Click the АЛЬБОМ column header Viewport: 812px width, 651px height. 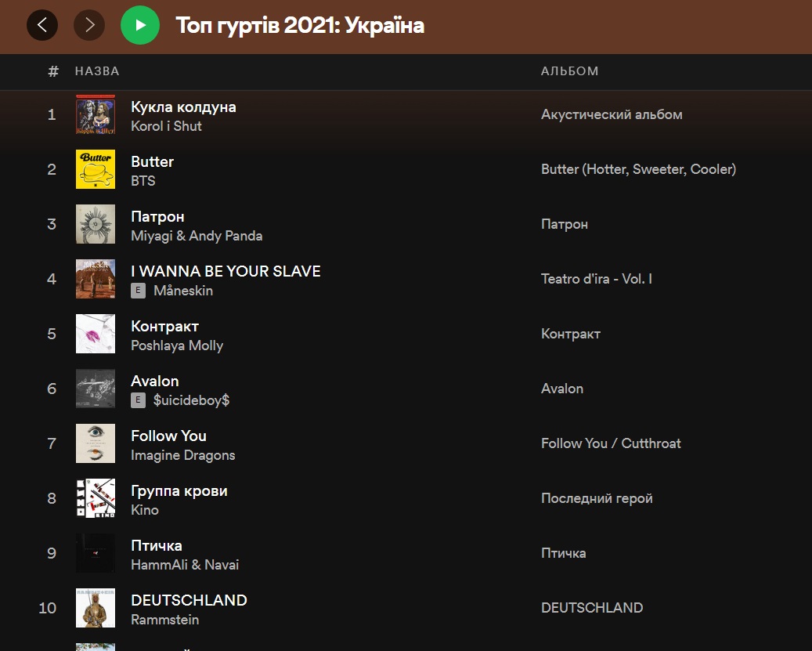coord(568,71)
